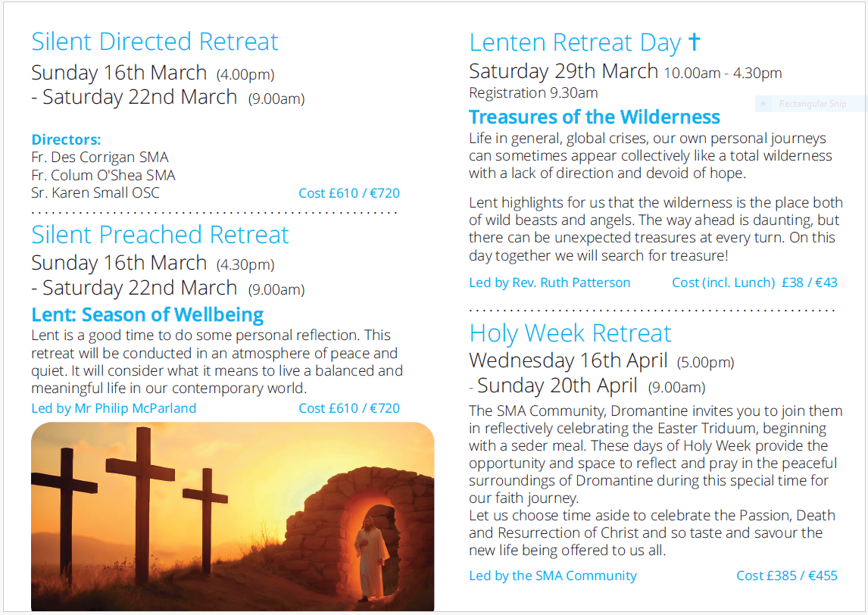
Task: Click the Registration 9.30am line
Action: click(533, 93)
